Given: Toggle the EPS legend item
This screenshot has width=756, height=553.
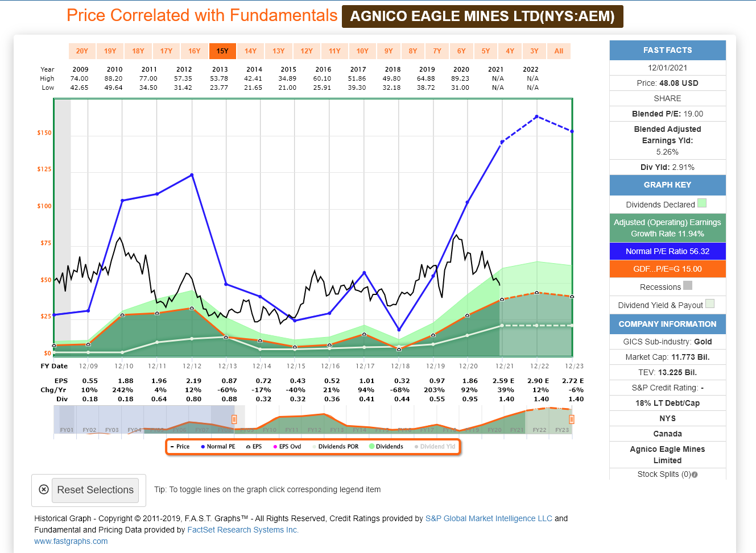Looking at the screenshot, I should (x=254, y=447).
